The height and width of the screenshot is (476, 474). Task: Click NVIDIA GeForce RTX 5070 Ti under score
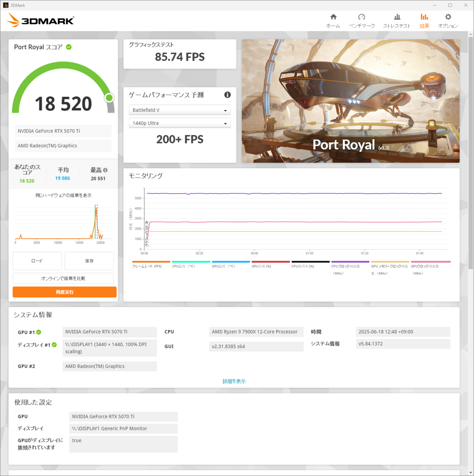coord(63,131)
